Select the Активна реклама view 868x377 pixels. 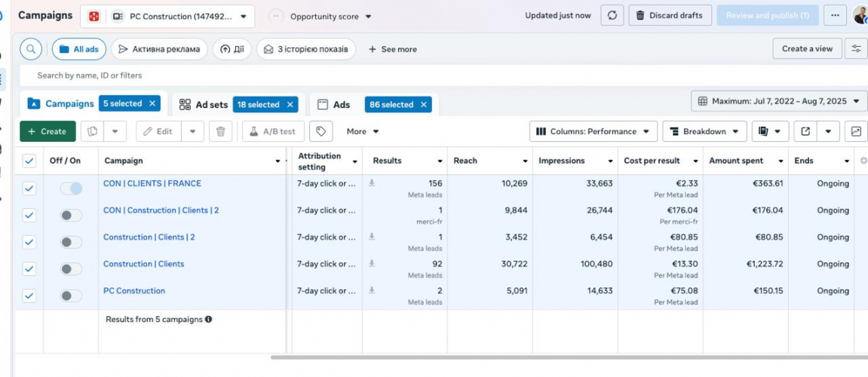(159, 49)
